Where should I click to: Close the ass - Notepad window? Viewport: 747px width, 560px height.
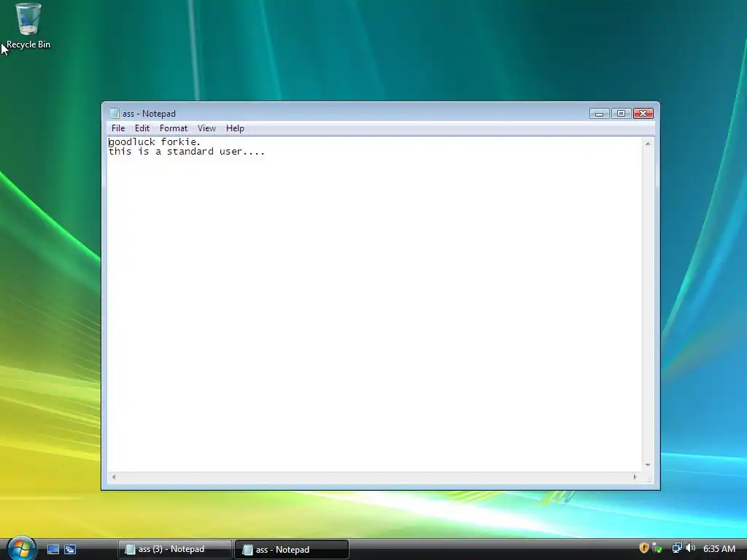[643, 113]
